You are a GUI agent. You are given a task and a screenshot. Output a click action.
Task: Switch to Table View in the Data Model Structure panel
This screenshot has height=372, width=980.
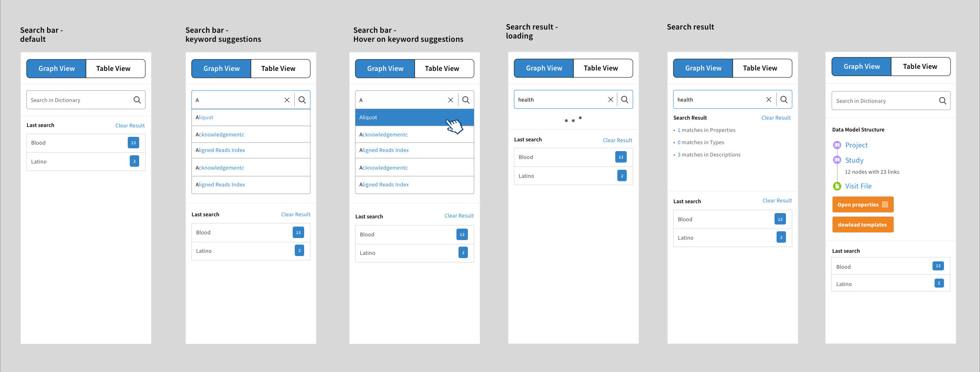(920, 66)
